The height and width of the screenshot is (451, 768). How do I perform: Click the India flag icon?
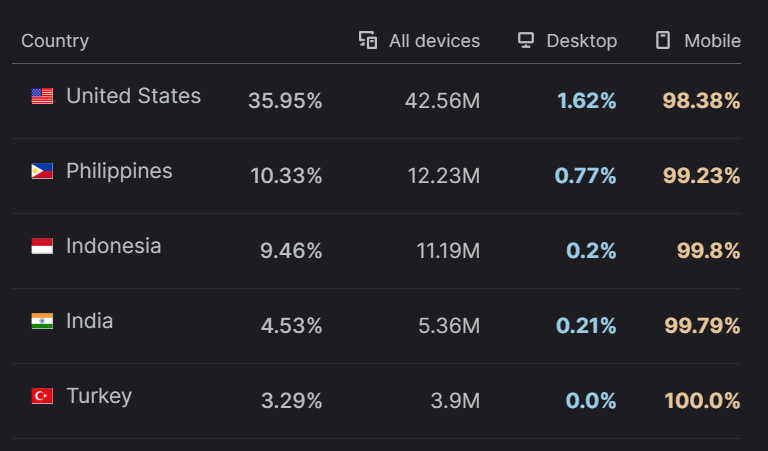click(x=42, y=321)
